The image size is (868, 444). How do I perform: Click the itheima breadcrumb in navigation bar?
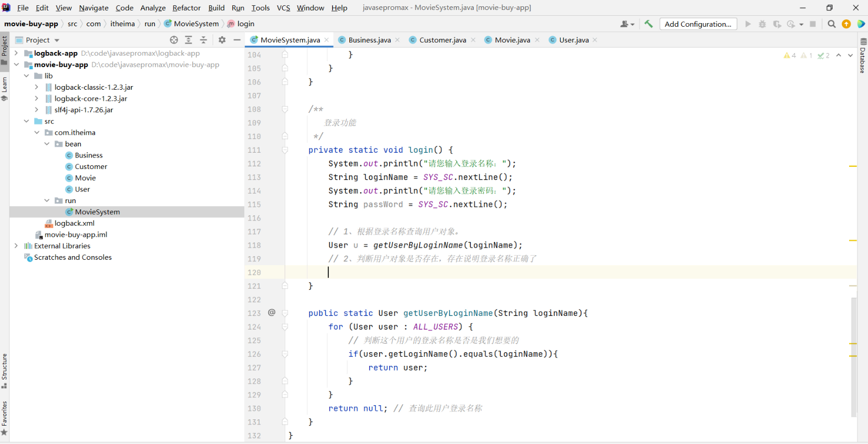click(x=122, y=24)
